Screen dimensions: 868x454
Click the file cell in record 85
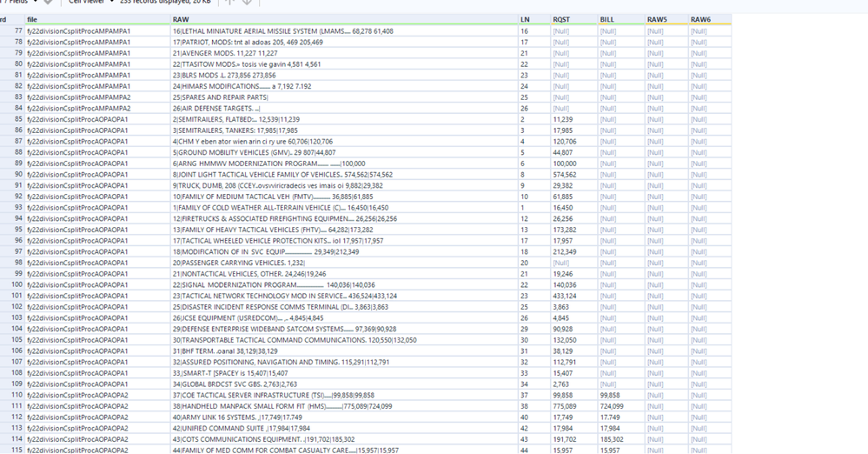coord(97,119)
